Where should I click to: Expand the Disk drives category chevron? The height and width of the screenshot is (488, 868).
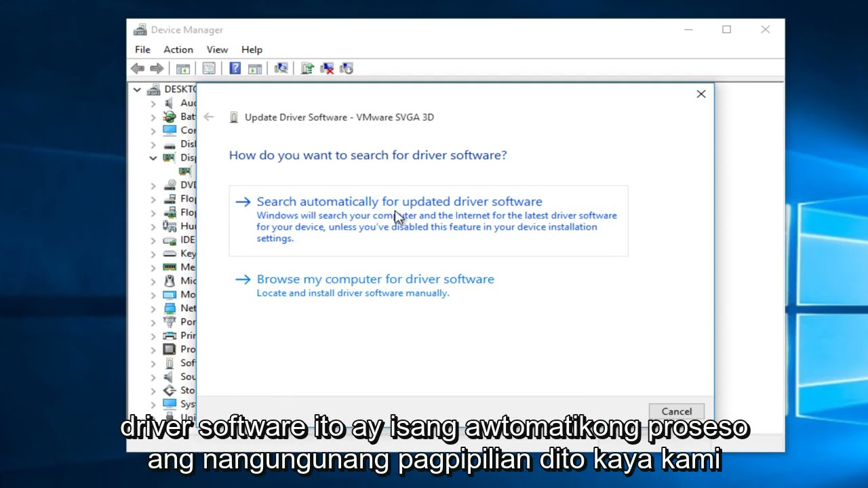pyautogui.click(x=153, y=144)
